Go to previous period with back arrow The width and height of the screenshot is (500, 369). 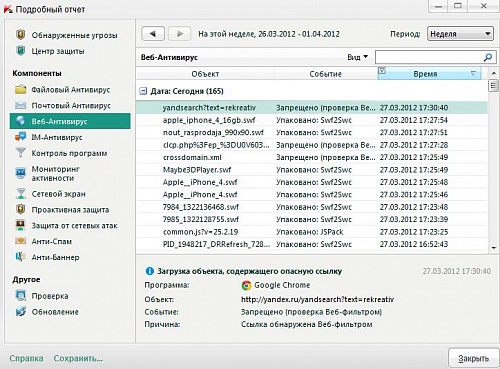point(153,34)
